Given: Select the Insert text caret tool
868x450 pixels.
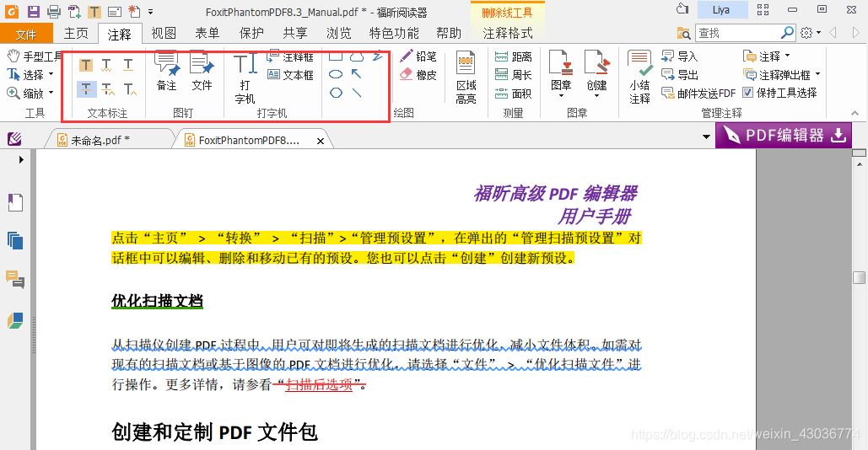Looking at the screenshot, I should [x=130, y=89].
